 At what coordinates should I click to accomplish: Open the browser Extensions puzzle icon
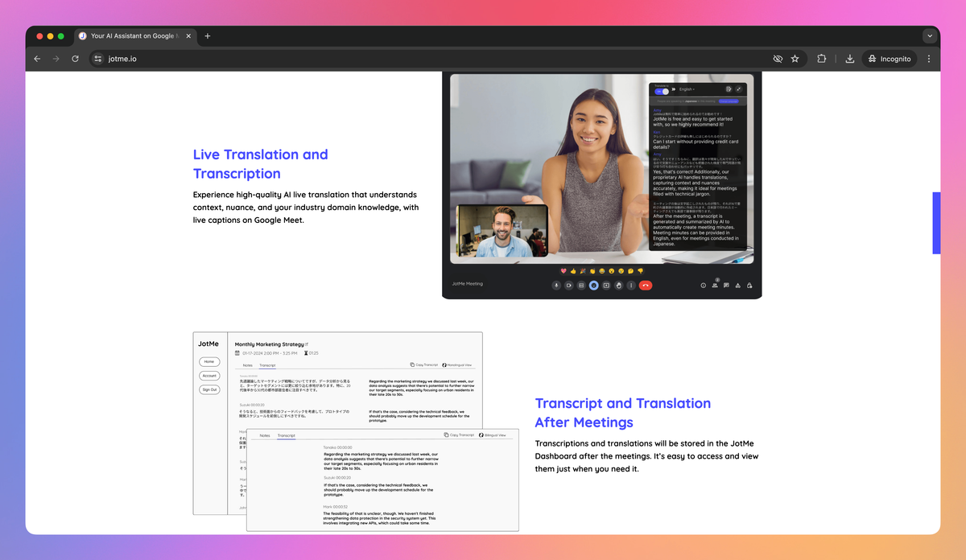(822, 59)
